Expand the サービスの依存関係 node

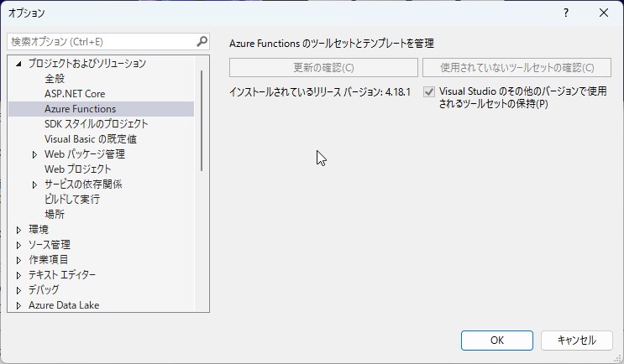pyautogui.click(x=34, y=185)
